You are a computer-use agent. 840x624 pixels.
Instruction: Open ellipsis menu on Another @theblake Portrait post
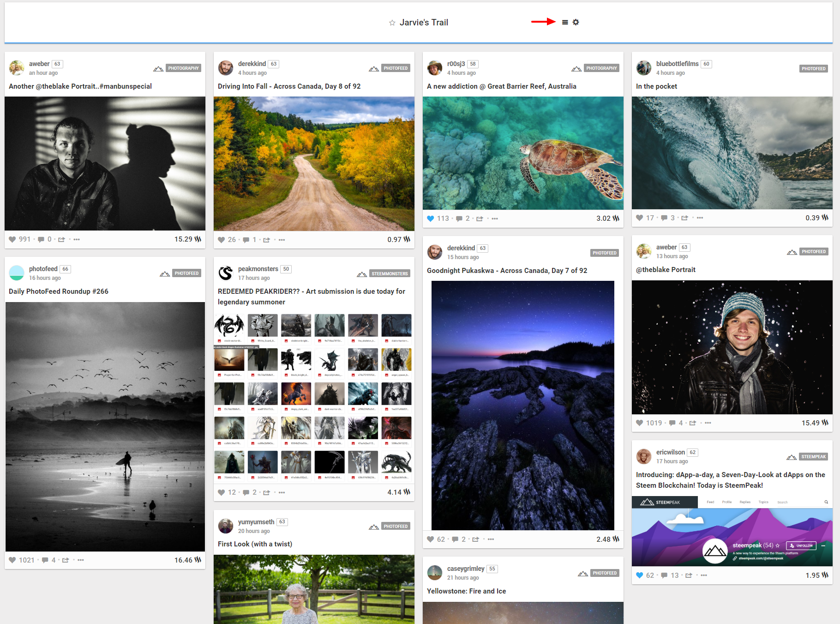click(77, 239)
